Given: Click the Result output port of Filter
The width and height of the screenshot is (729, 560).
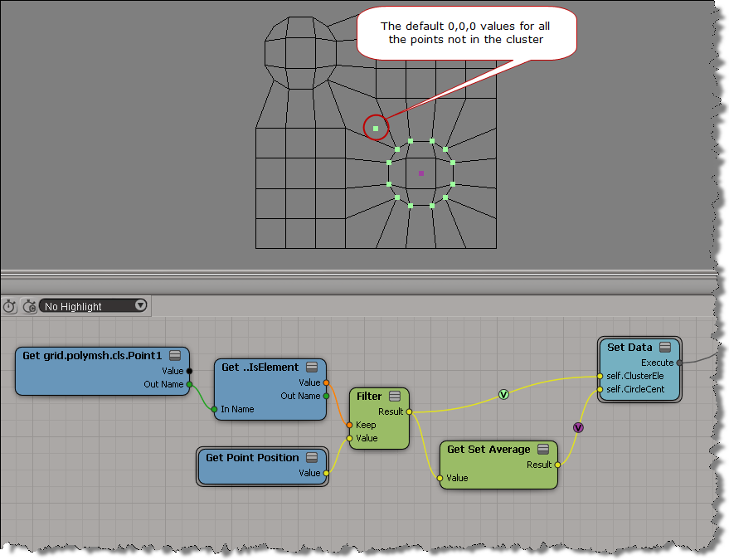Looking at the screenshot, I should coord(409,411).
